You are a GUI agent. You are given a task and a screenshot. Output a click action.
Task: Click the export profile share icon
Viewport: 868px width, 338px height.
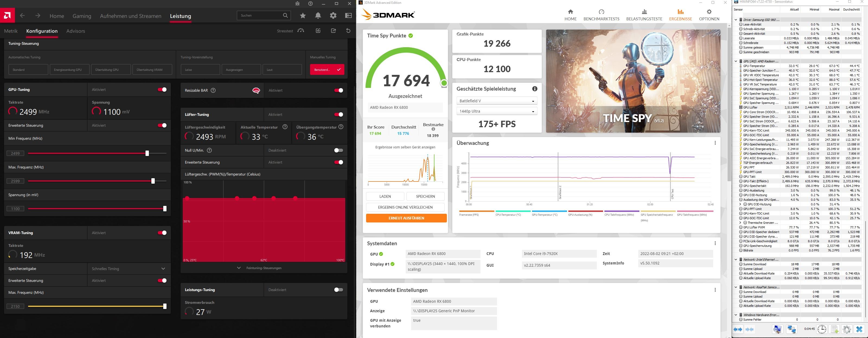coord(333,31)
